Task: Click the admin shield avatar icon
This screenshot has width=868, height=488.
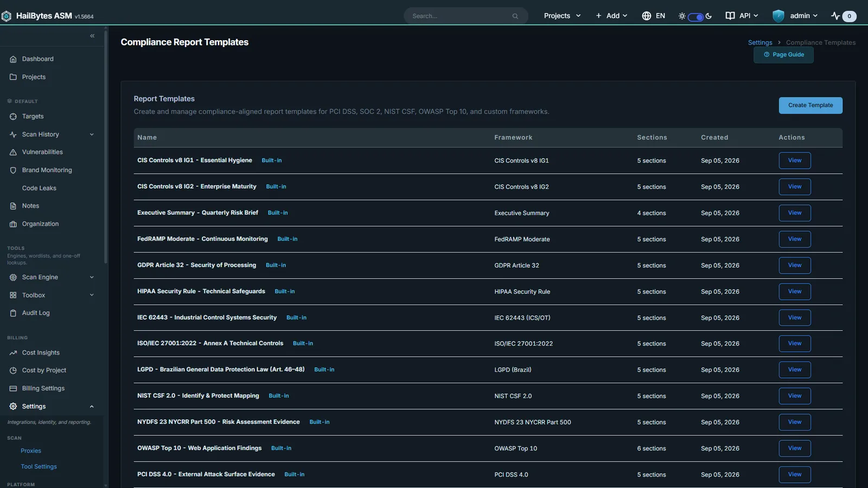Action: [x=778, y=16]
